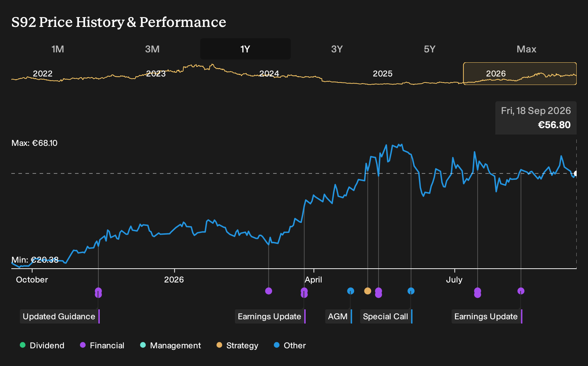Viewport: 588px width, 366px height.
Task: Open the Updated Guidance event label
Action: point(60,316)
